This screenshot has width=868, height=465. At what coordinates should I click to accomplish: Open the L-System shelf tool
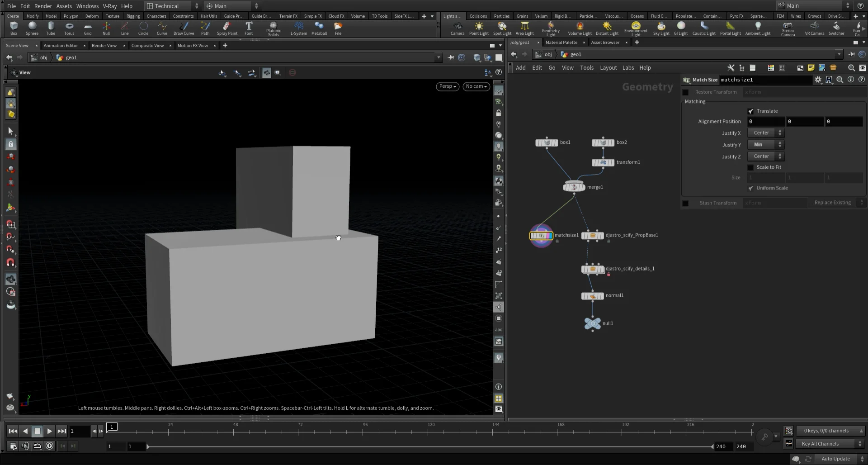click(298, 28)
